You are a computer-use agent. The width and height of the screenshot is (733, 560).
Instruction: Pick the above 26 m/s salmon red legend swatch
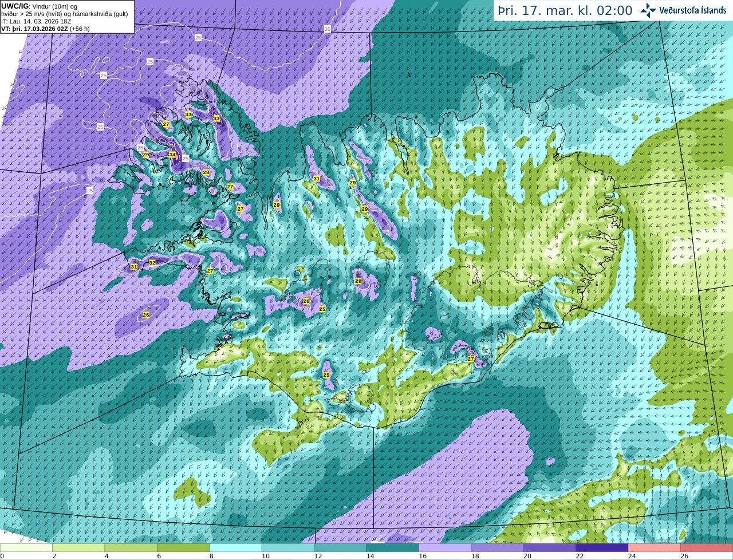pyautogui.click(x=707, y=548)
